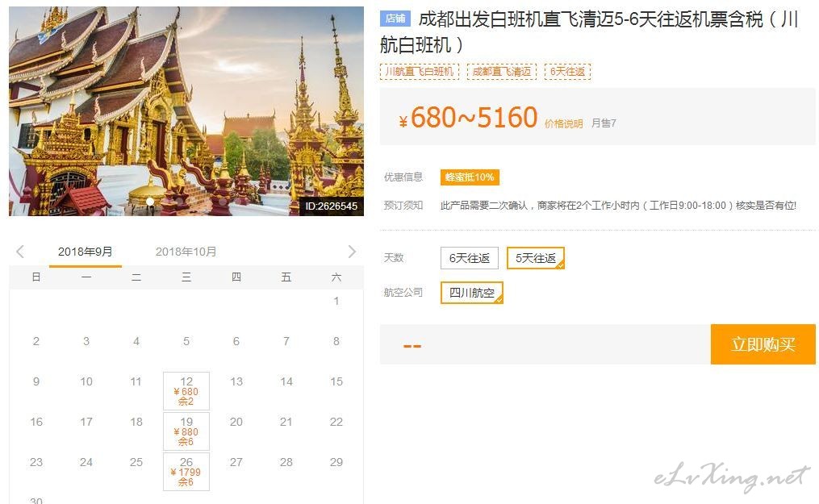Screen dimensions: 819x504
Task: Click the 6天往返 tag under the title
Action: click(x=567, y=72)
